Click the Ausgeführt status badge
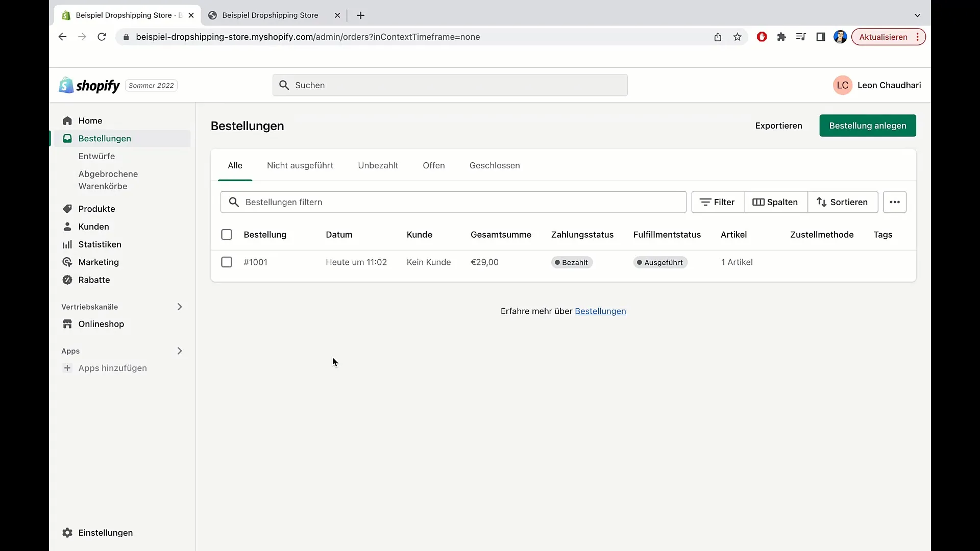 tap(660, 262)
